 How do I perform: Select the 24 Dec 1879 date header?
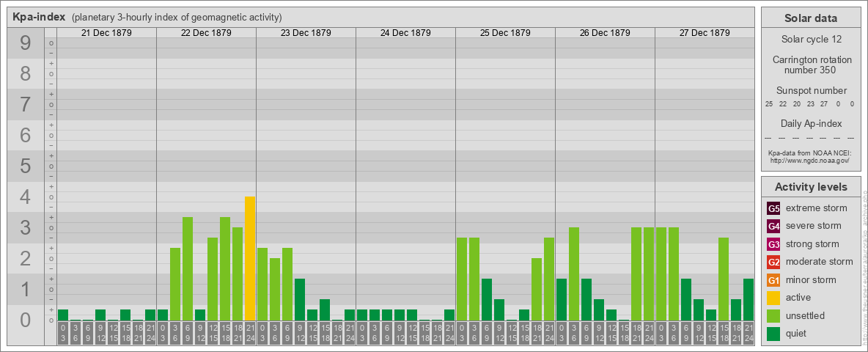405,33
